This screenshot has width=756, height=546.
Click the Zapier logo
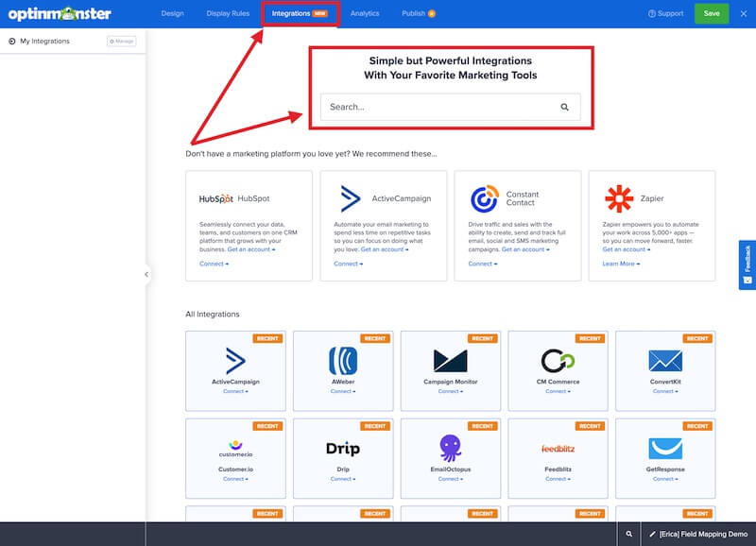[619, 198]
